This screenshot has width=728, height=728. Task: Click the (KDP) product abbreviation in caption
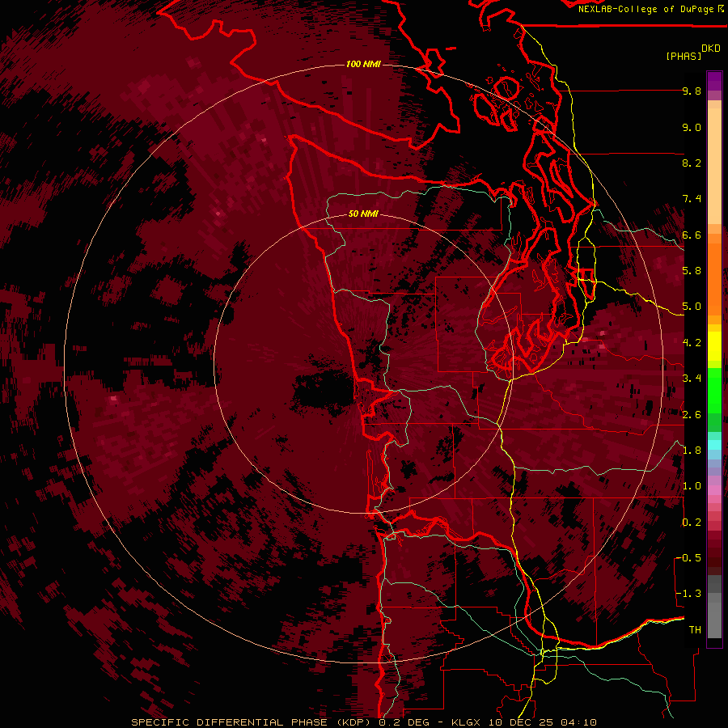(x=353, y=722)
